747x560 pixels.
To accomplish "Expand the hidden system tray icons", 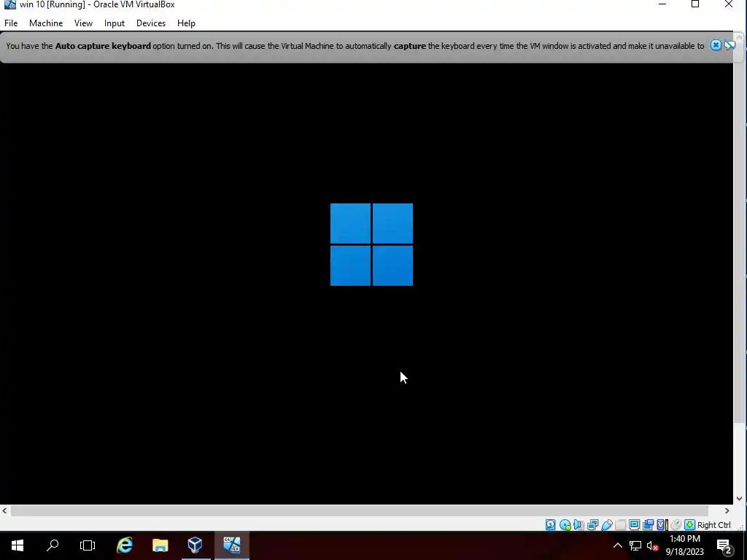I will coord(617,545).
